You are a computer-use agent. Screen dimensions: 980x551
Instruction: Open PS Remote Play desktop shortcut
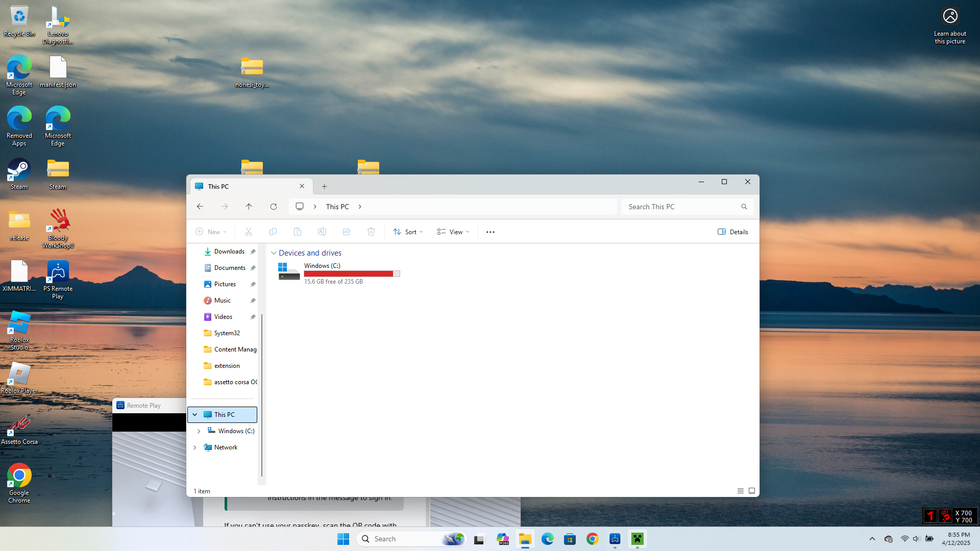(58, 280)
